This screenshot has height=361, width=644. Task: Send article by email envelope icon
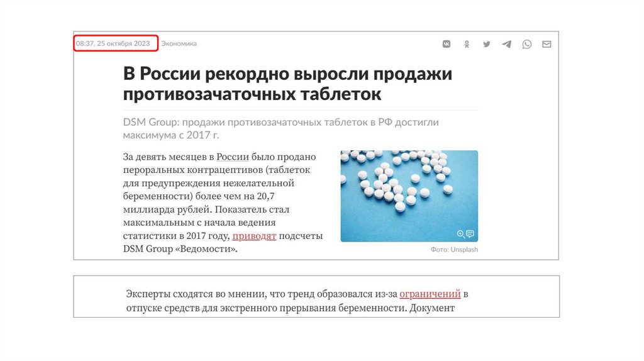[547, 44]
